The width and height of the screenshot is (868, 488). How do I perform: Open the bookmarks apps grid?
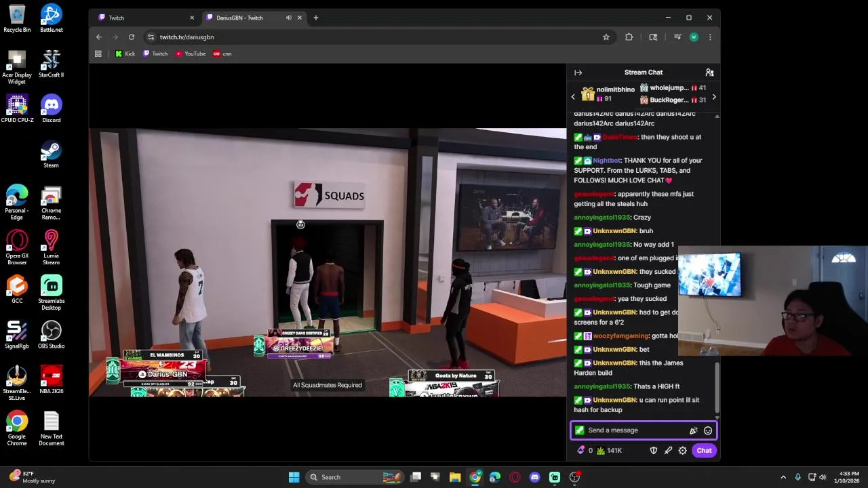click(98, 54)
